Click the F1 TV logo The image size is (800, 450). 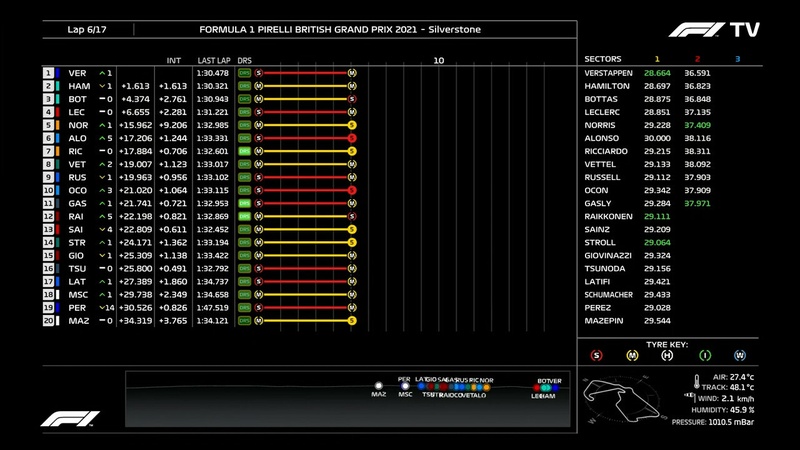tap(714, 30)
